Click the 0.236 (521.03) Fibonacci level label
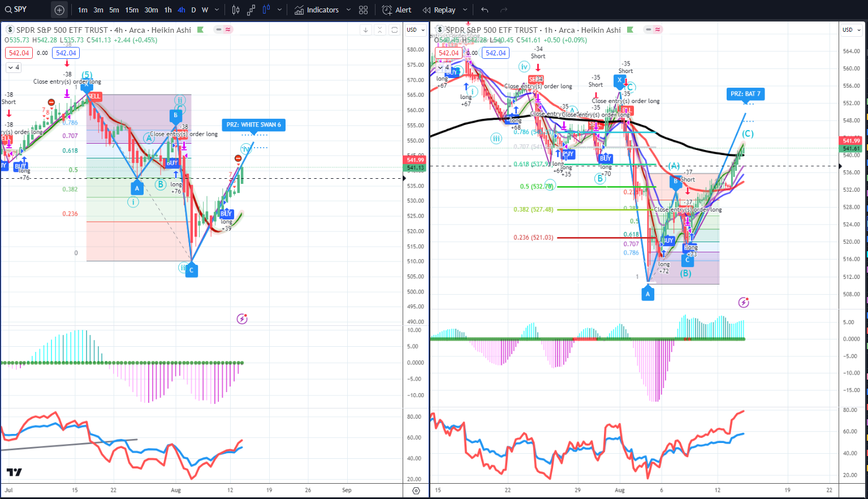This screenshot has width=868, height=499. pyautogui.click(x=533, y=238)
